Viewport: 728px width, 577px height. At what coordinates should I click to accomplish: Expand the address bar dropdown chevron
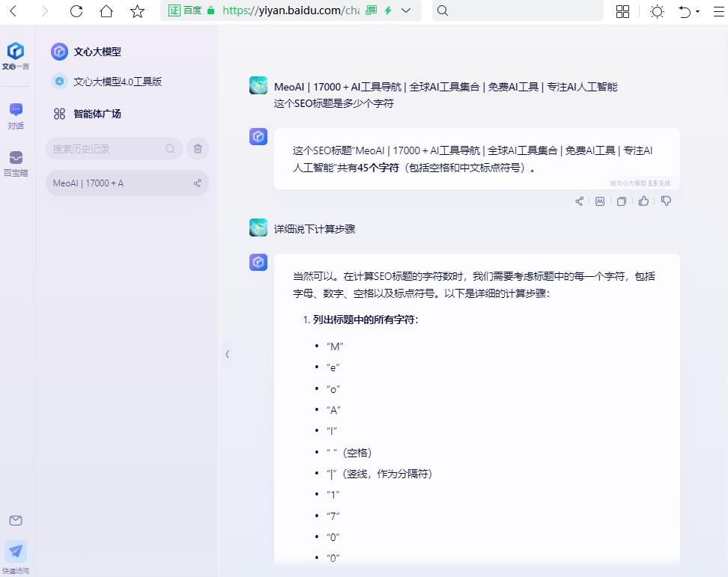click(x=406, y=10)
